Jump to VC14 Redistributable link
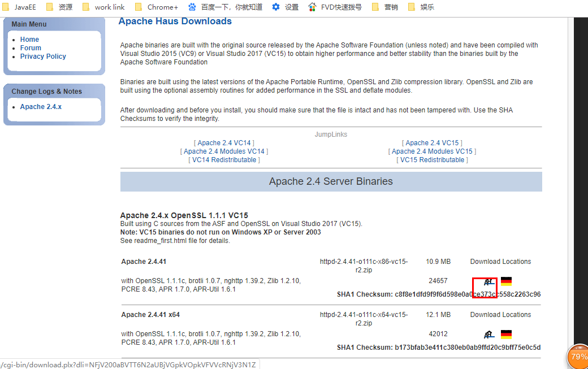 tap(224, 160)
